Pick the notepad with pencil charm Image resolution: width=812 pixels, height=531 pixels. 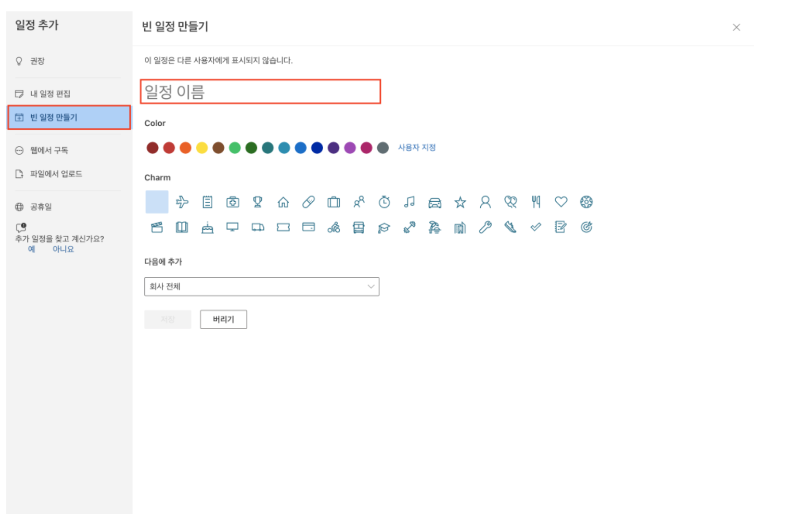click(561, 228)
